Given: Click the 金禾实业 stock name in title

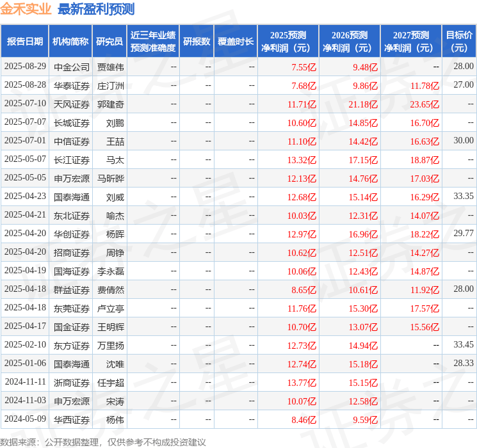Looking at the screenshot, I should pos(26,10).
